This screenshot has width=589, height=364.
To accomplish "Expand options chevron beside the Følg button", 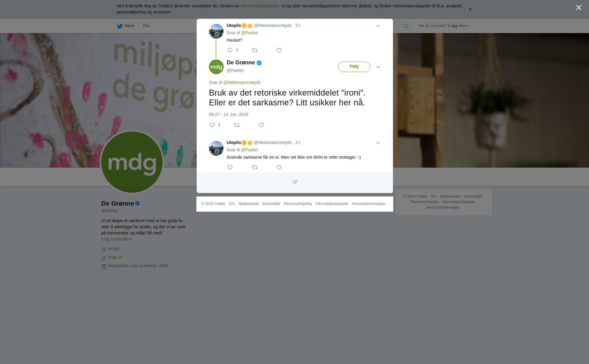I will [x=378, y=67].
